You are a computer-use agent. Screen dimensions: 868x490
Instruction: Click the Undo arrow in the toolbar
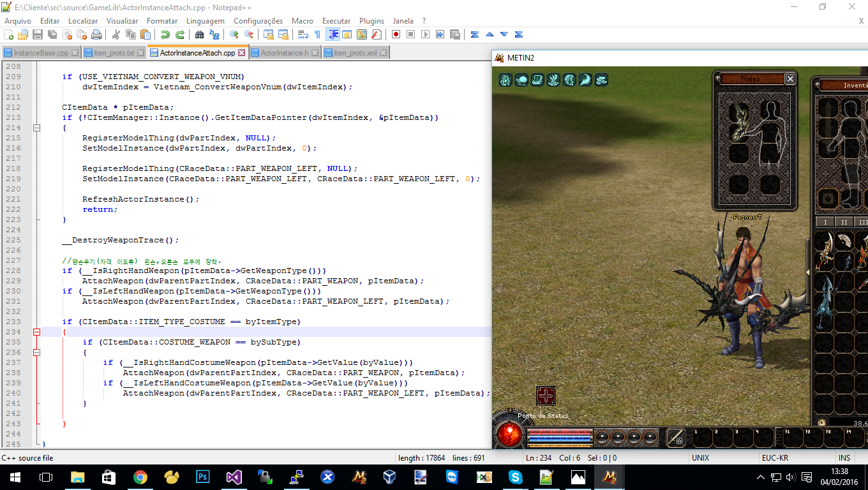coord(165,34)
